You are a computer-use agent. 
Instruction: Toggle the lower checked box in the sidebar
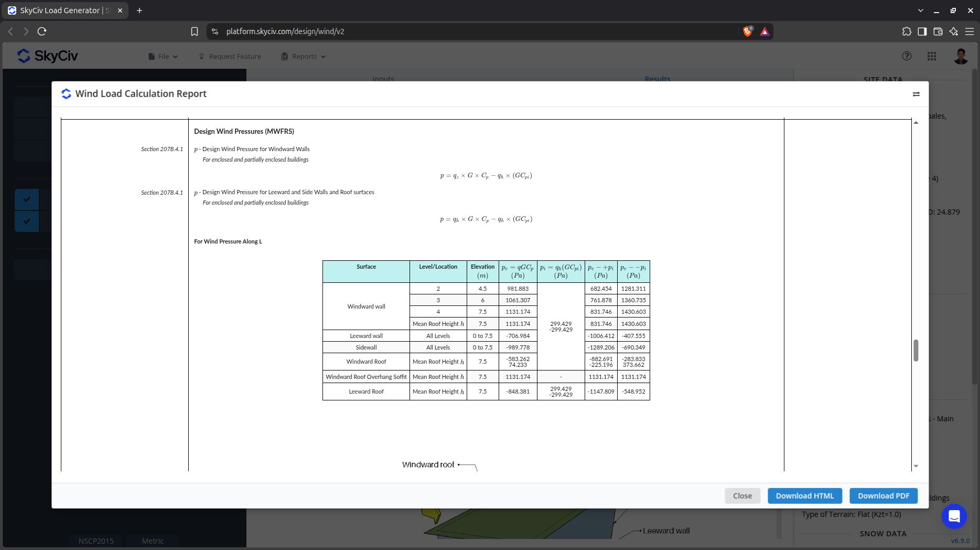(27, 221)
